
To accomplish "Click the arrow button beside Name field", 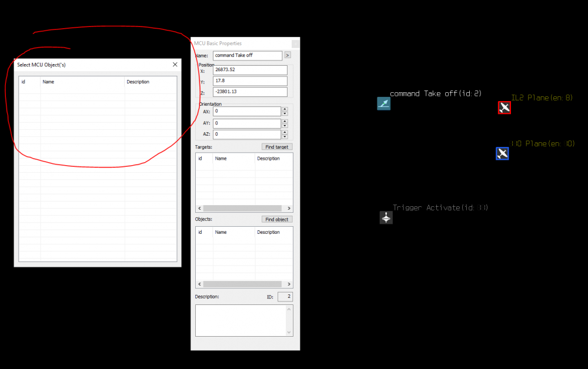I will click(288, 55).
